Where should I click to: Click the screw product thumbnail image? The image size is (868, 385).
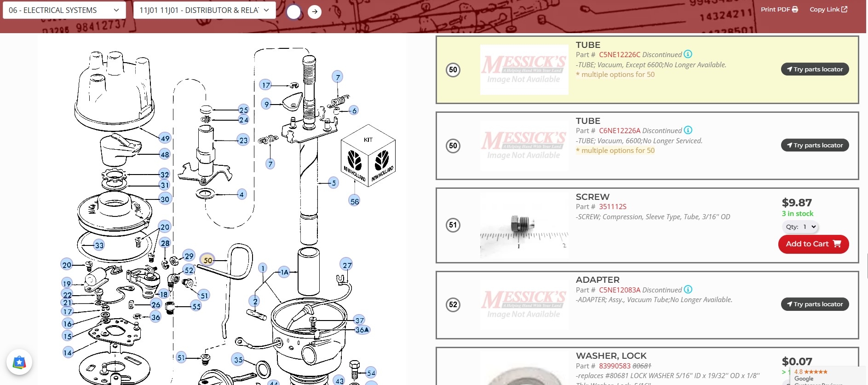(524, 226)
